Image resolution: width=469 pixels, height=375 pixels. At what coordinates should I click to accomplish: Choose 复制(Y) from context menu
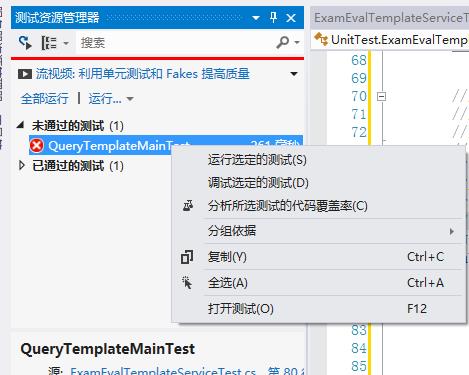pos(318,257)
